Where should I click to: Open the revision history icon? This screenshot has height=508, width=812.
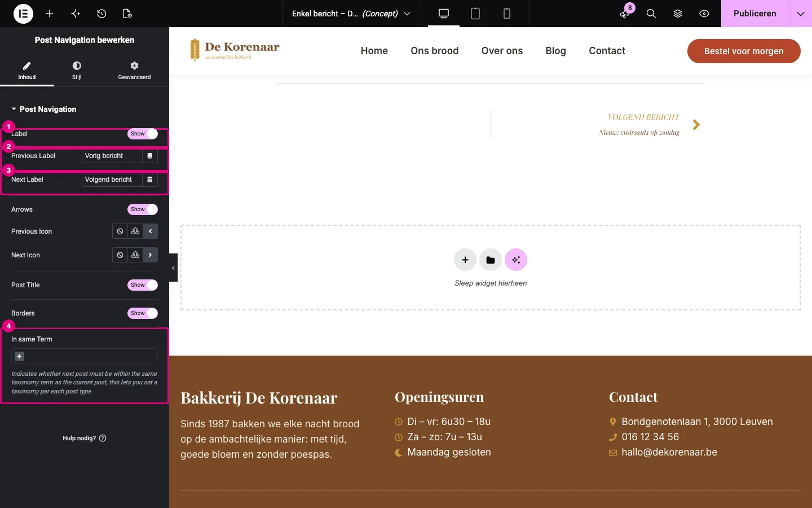point(101,14)
